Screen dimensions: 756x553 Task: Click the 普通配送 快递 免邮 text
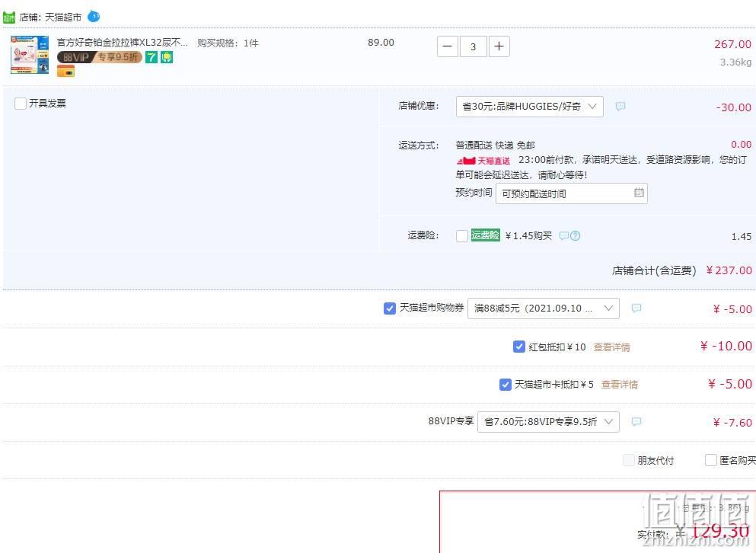tap(495, 145)
